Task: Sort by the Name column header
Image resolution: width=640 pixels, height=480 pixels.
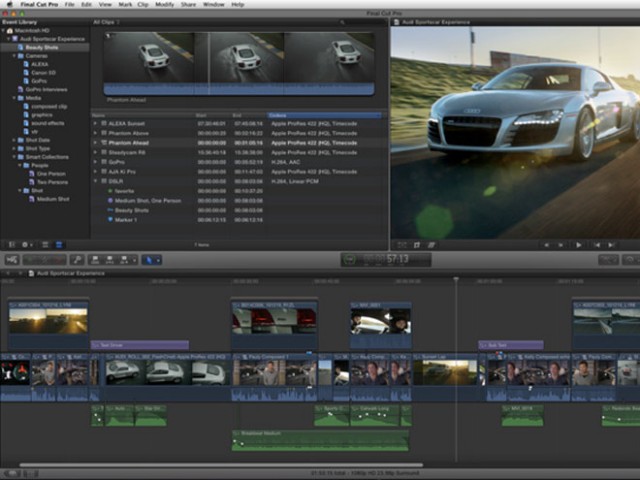Action: tap(143, 116)
